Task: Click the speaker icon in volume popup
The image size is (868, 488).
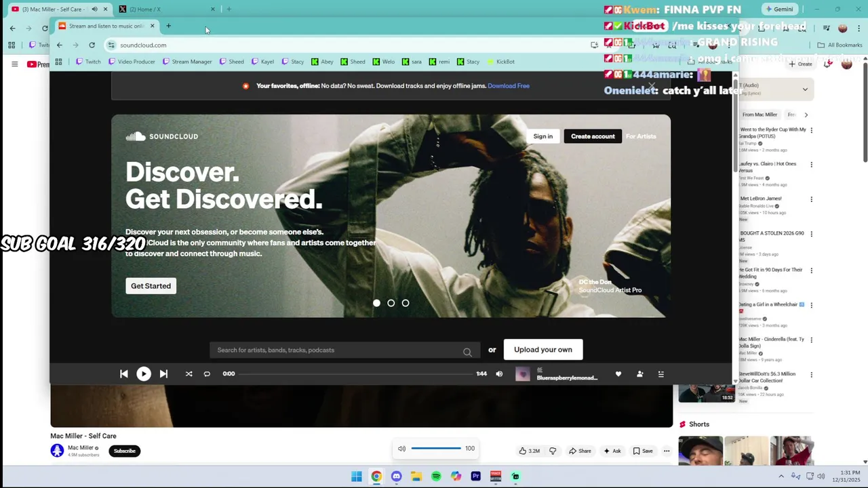Action: pos(401,448)
